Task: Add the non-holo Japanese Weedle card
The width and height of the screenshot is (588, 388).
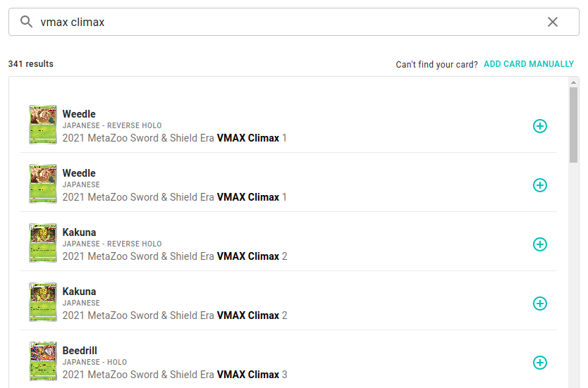Action: click(x=540, y=185)
